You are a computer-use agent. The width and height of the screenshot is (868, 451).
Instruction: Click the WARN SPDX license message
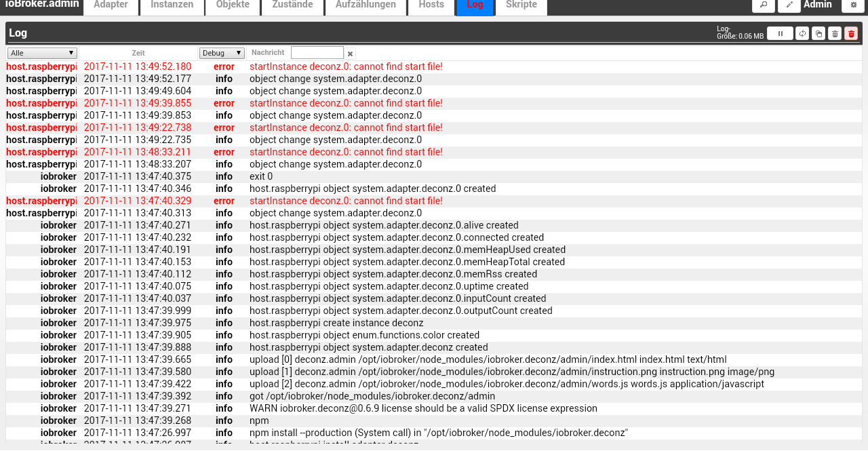click(423, 408)
